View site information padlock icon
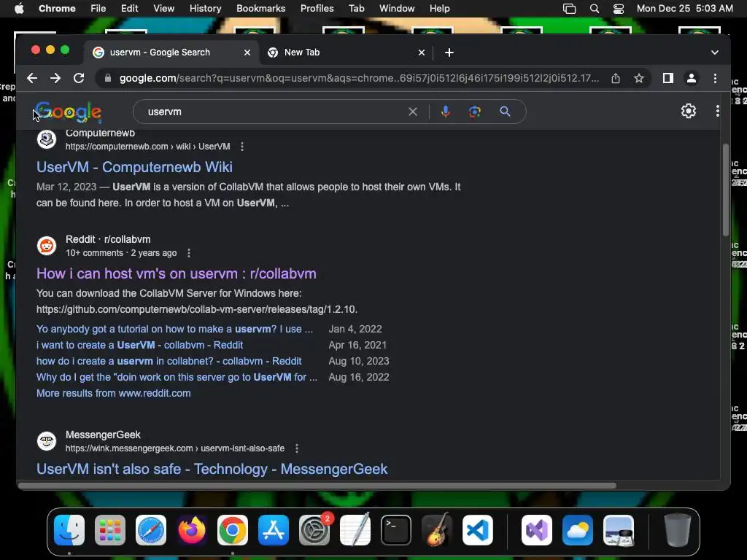Image resolution: width=747 pixels, height=560 pixels. tap(108, 78)
